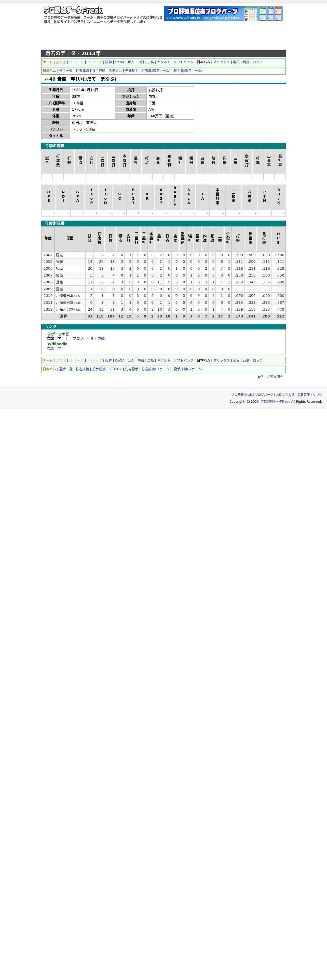Select ソフトバンク in the lower team bar
327x980 pixels.
pos(183,360)
